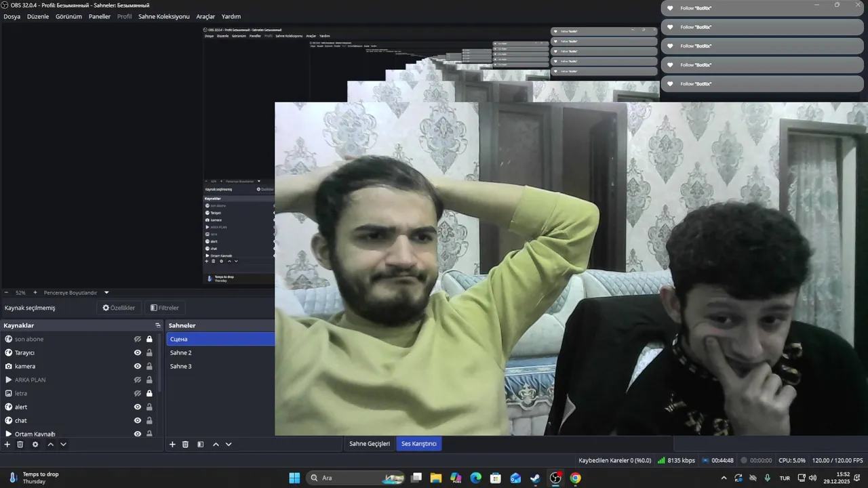868x488 pixels.
Task: Open the Sahne Koleksiyonu menu
Action: click(164, 16)
